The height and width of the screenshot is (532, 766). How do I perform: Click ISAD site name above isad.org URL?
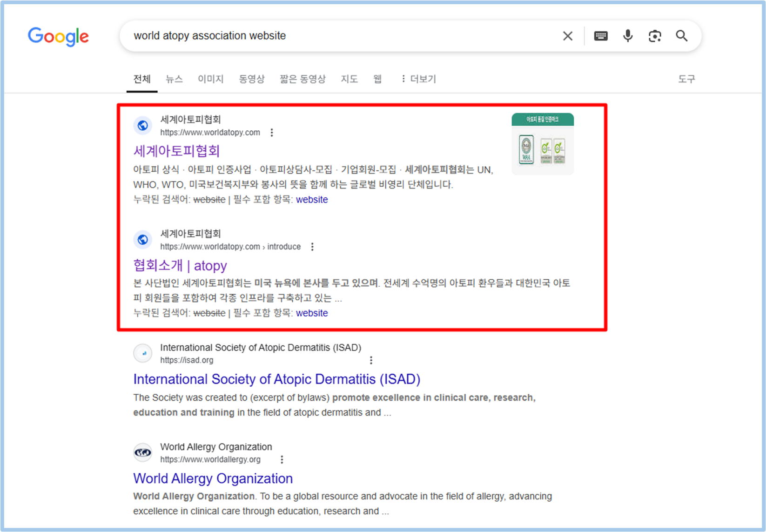click(x=261, y=348)
